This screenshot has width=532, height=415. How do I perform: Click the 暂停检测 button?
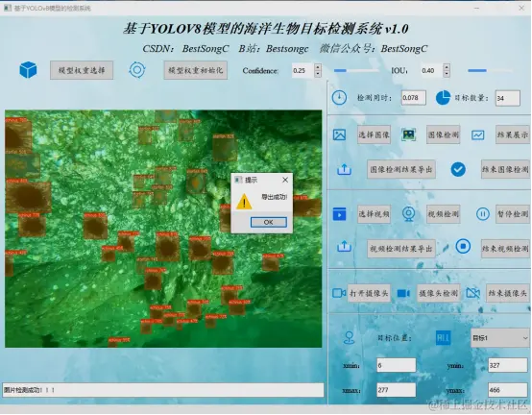click(513, 214)
